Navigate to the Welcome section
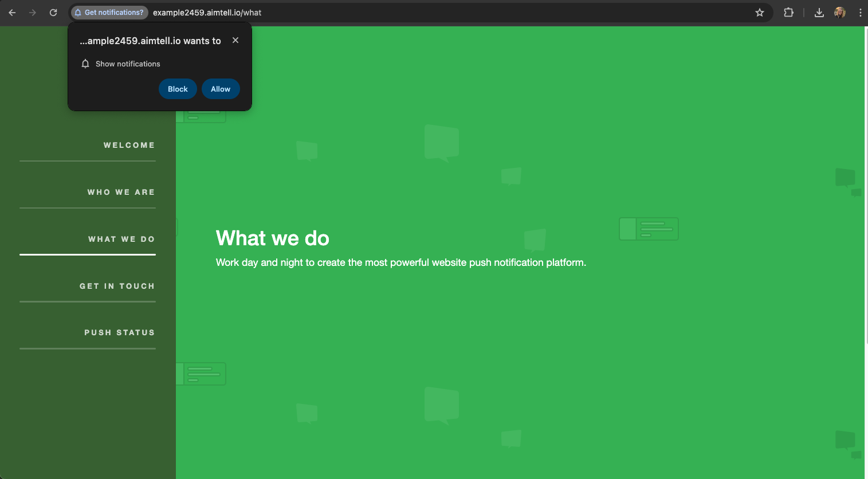This screenshot has width=868, height=479. point(129,146)
